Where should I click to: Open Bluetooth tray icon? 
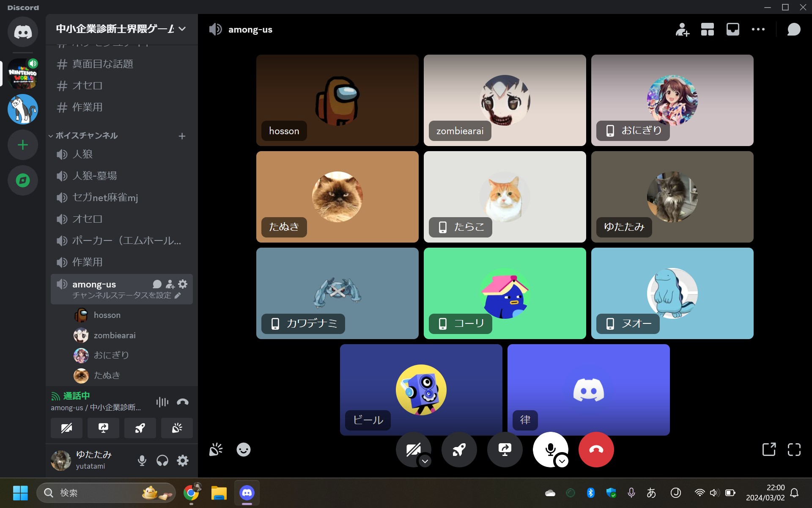coord(591,493)
